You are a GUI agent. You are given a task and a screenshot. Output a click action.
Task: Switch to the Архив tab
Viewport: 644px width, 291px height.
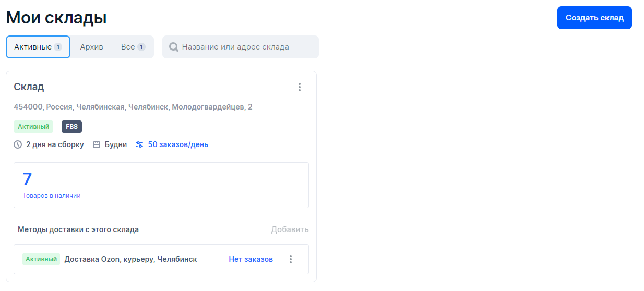pyautogui.click(x=91, y=47)
